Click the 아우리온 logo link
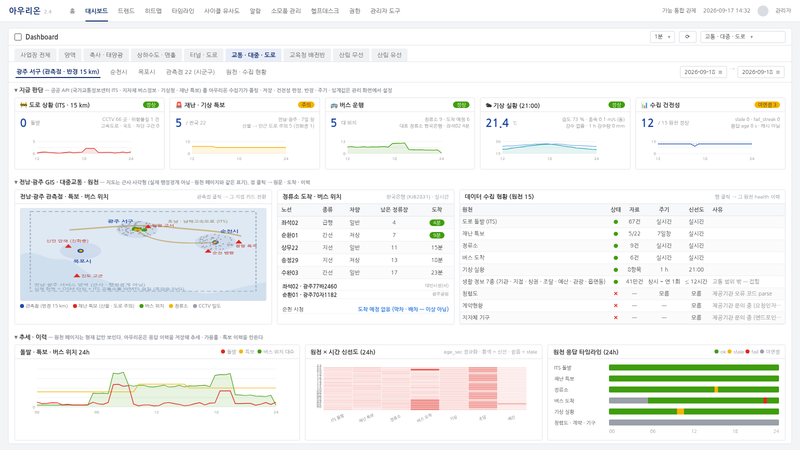This screenshot has width=800, height=450. [24, 11]
